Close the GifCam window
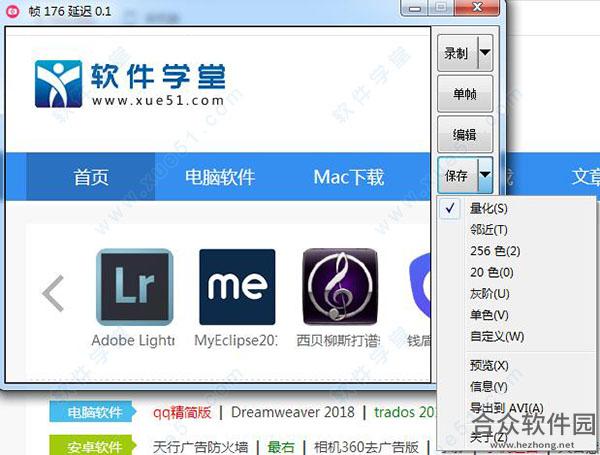The image size is (600, 455). pos(477,8)
